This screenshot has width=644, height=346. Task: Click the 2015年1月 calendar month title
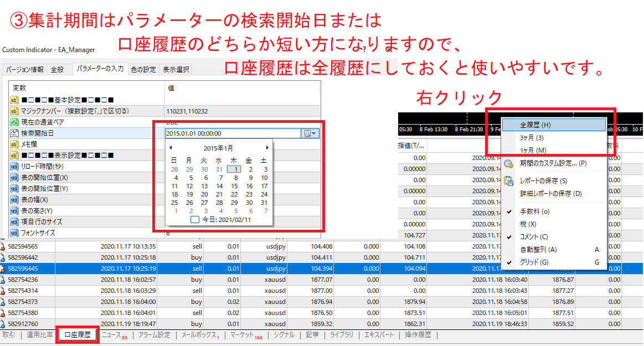(x=219, y=148)
